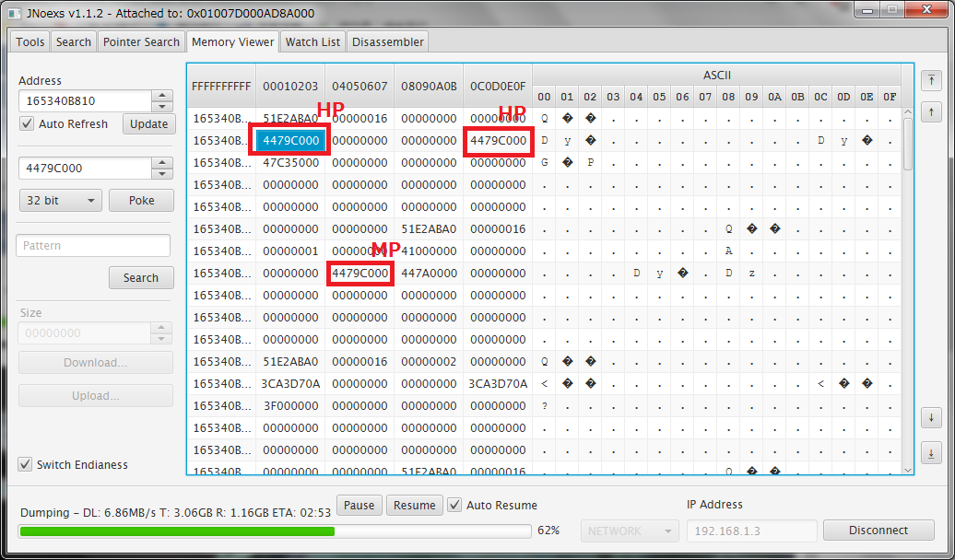Move memory view down one page
This screenshot has width=955, height=560.
point(931,418)
